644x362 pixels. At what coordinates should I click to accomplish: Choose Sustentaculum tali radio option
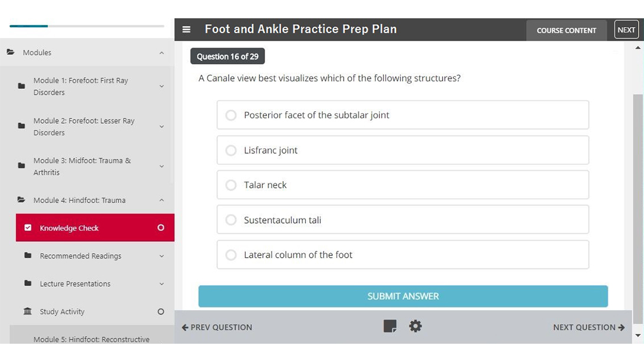coord(231,220)
